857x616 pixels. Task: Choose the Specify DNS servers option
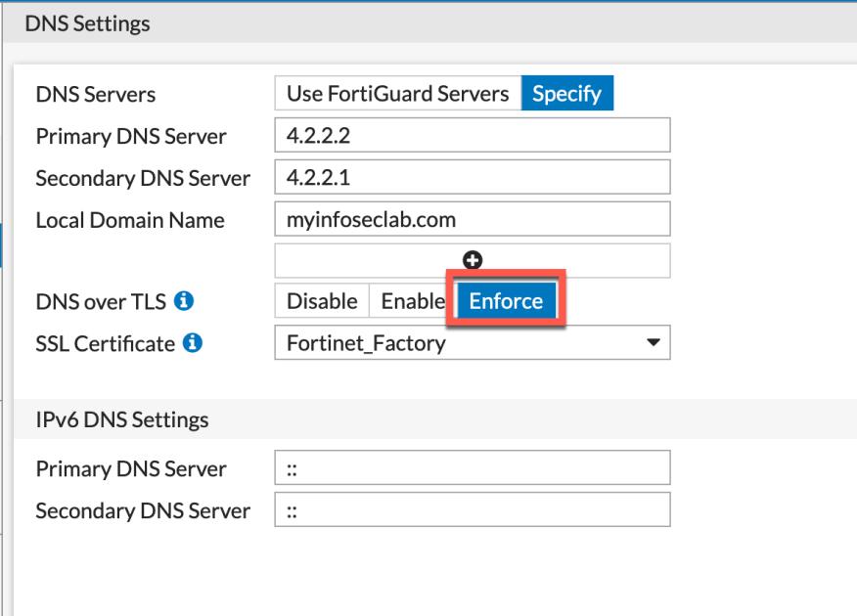[x=566, y=94]
